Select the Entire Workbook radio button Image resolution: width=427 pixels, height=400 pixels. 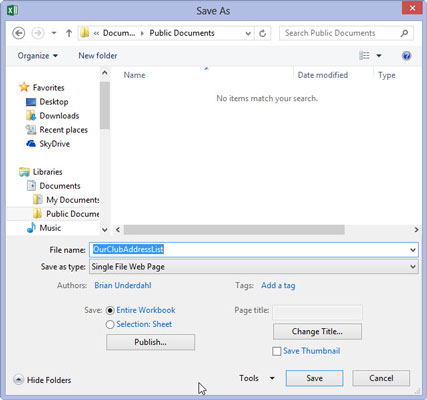[x=110, y=310]
